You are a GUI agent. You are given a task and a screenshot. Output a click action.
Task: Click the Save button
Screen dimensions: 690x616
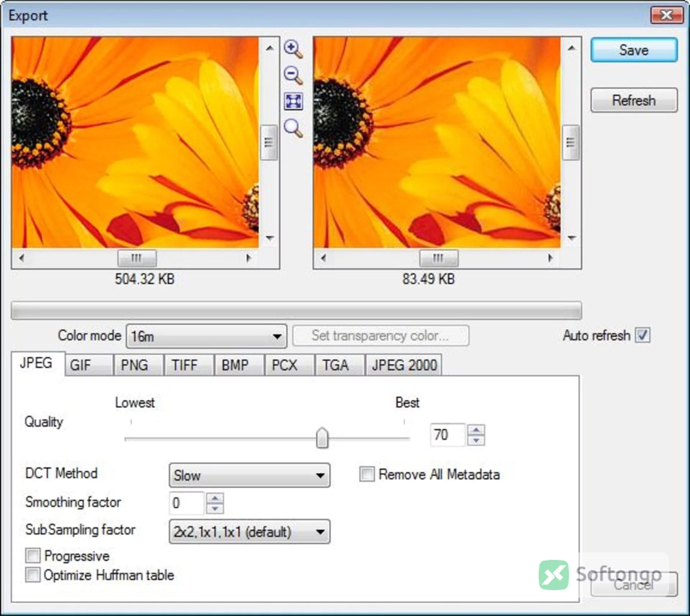634,50
